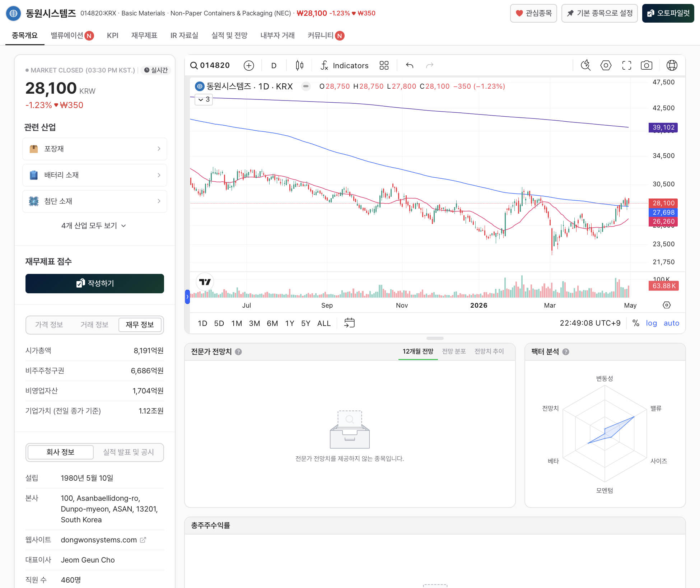Visit dongwonsystems.com website link
Screen dimensions: 700x588
[99, 540]
